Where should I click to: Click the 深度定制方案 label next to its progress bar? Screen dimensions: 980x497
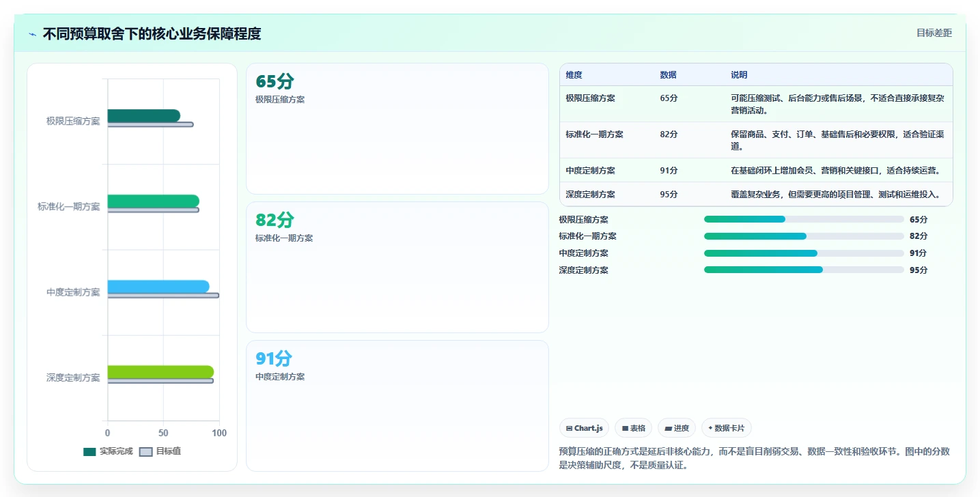pyautogui.click(x=583, y=270)
